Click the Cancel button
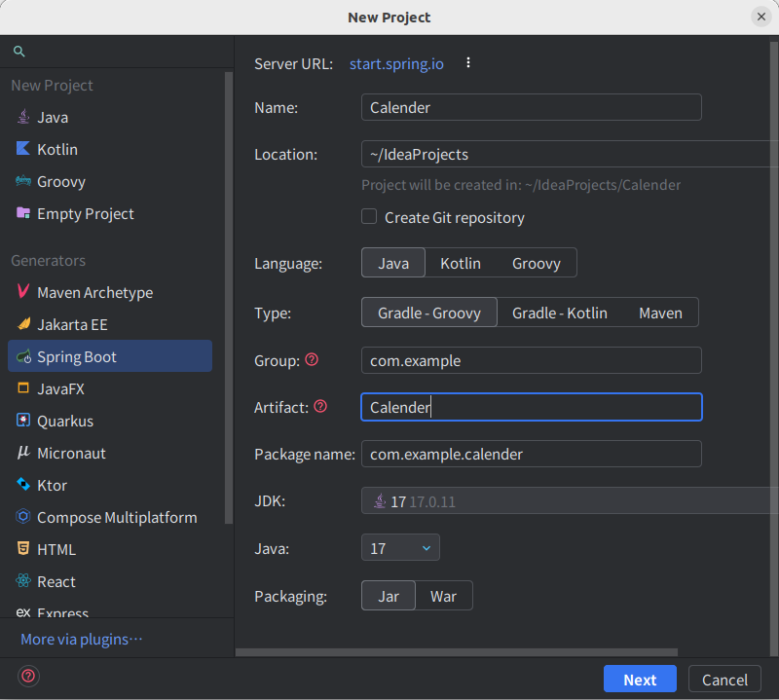Viewport: 779px width, 700px height. [x=724, y=680]
